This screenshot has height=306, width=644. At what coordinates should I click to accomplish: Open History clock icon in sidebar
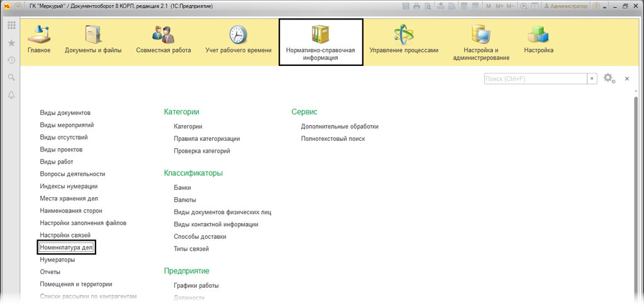pos(11,60)
